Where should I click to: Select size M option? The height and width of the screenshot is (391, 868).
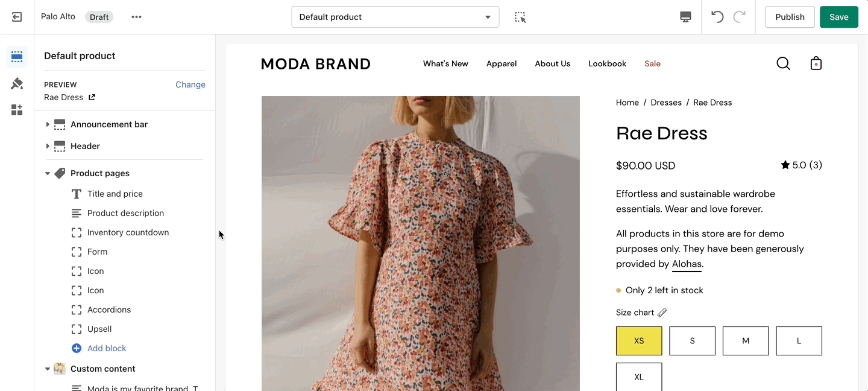pyautogui.click(x=746, y=341)
